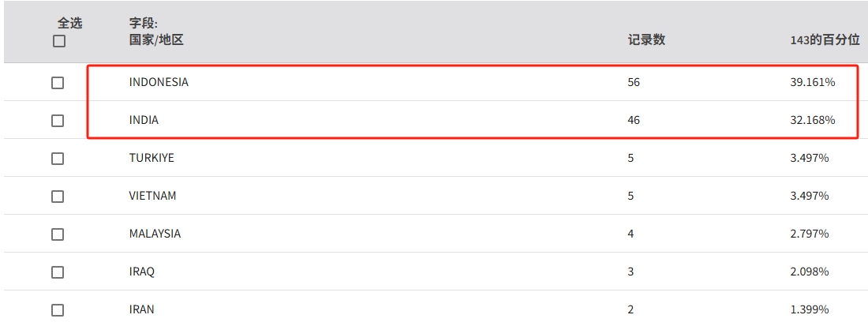Click the record count 56 for Indonesia
This screenshot has width=868, height=326.
[x=634, y=82]
